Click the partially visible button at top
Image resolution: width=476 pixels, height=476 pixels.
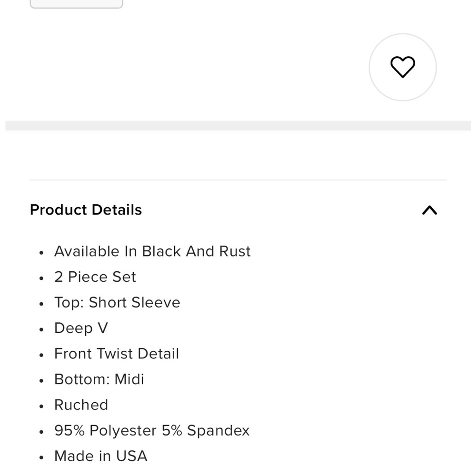[x=76, y=4]
